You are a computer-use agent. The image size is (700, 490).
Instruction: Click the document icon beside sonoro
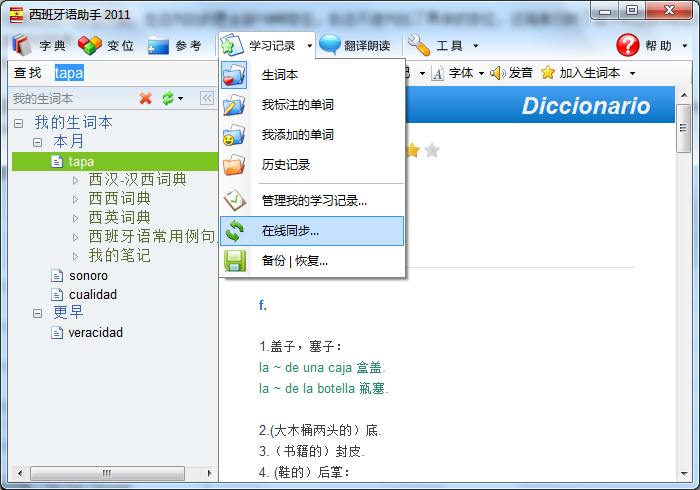pyautogui.click(x=57, y=276)
